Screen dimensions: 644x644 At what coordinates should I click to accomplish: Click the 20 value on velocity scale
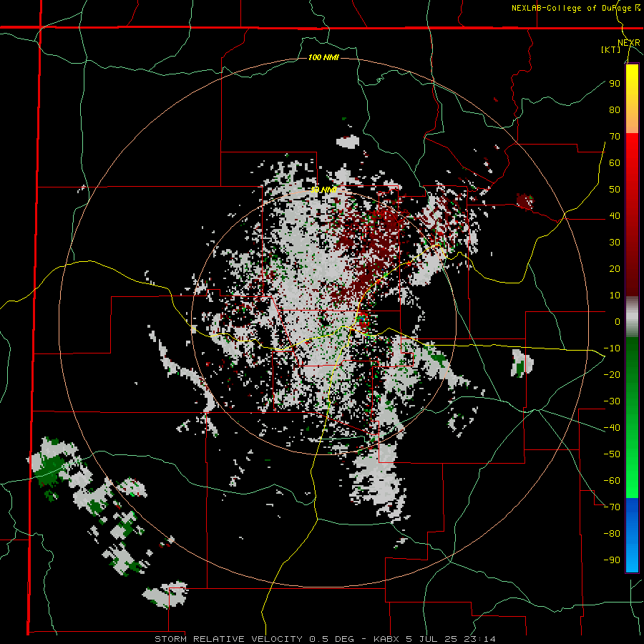(x=615, y=268)
